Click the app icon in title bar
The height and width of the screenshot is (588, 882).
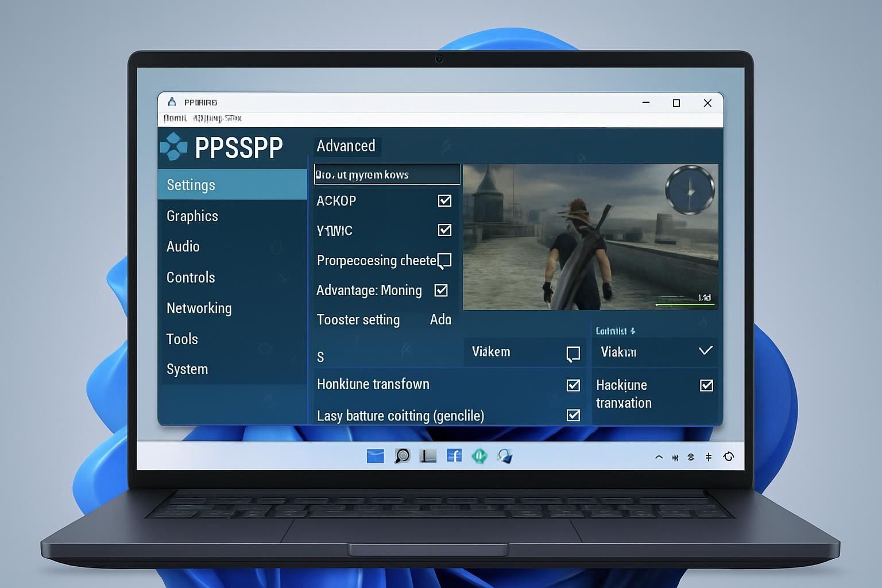172,102
